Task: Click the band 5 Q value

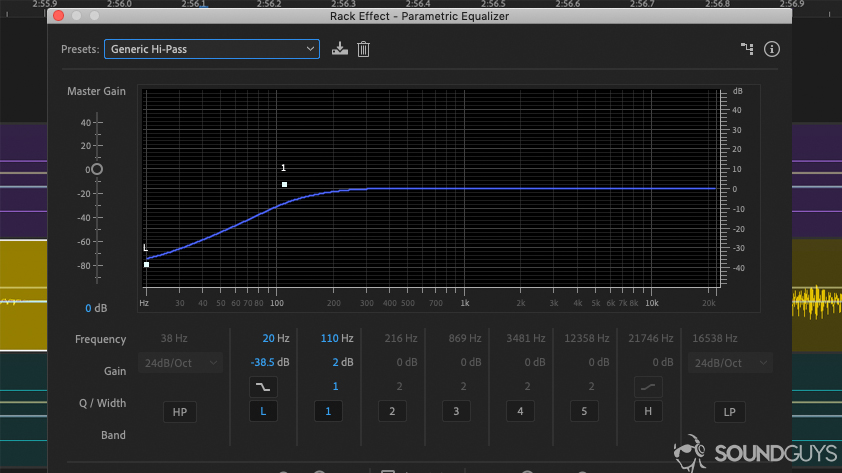Action: tap(591, 386)
